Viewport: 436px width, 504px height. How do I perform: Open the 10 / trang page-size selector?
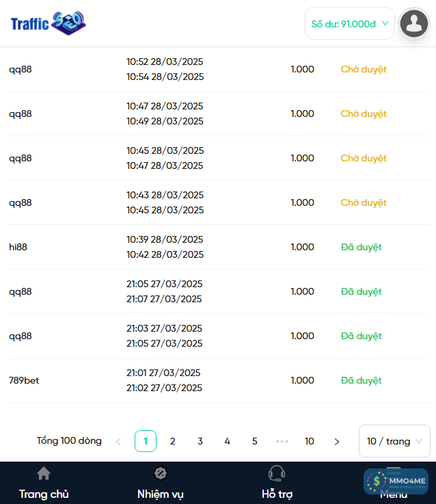click(394, 441)
